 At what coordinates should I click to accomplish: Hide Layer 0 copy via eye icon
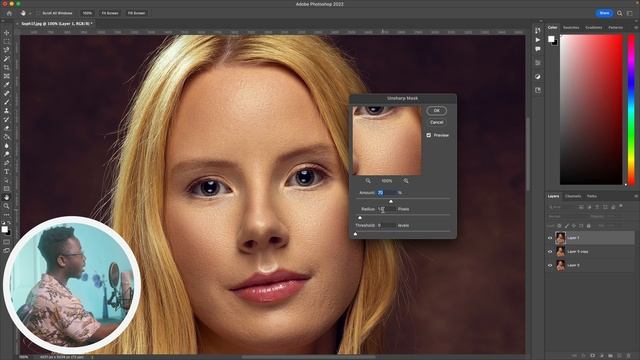[x=550, y=251]
